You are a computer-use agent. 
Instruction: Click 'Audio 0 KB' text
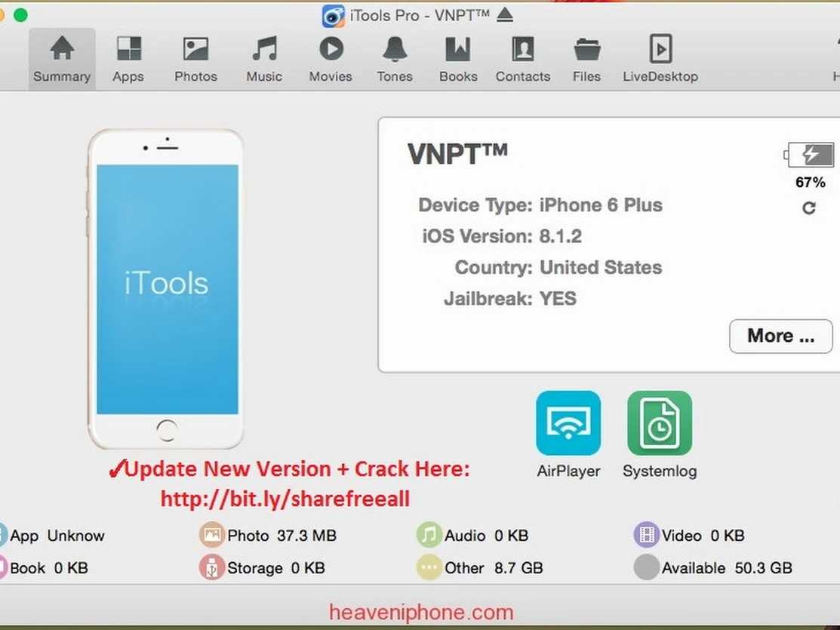[487, 536]
